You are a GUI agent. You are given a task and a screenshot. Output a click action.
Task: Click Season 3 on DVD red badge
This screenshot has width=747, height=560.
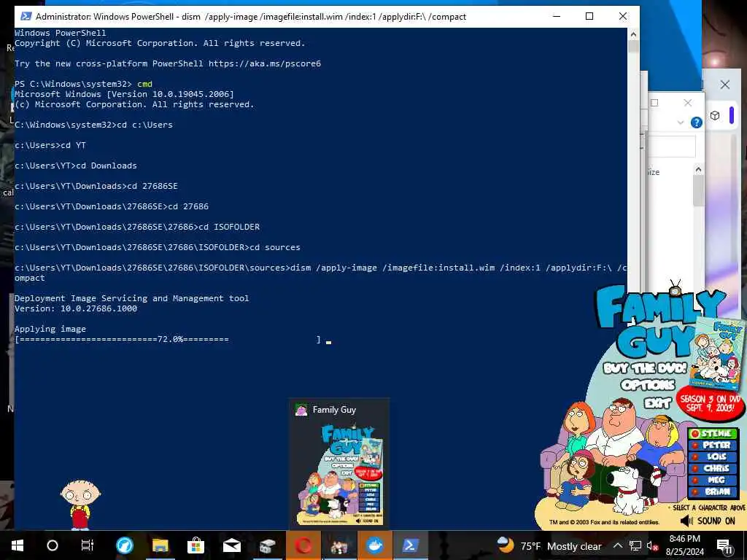click(x=709, y=404)
